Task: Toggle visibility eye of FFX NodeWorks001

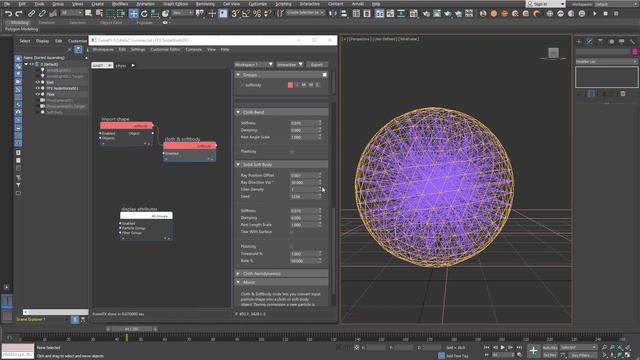Action: coord(37,88)
